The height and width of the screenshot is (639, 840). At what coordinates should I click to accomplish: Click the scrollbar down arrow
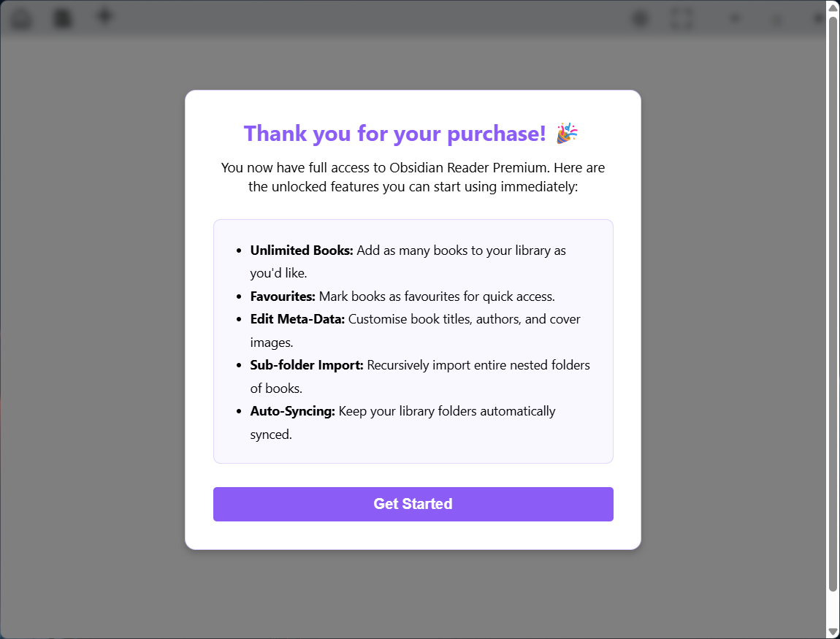[833, 632]
